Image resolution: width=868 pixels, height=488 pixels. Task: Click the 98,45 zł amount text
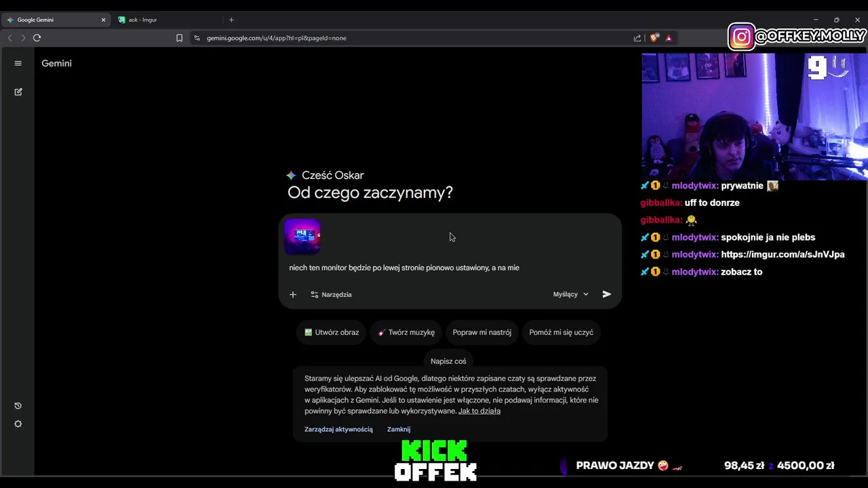pos(744,466)
